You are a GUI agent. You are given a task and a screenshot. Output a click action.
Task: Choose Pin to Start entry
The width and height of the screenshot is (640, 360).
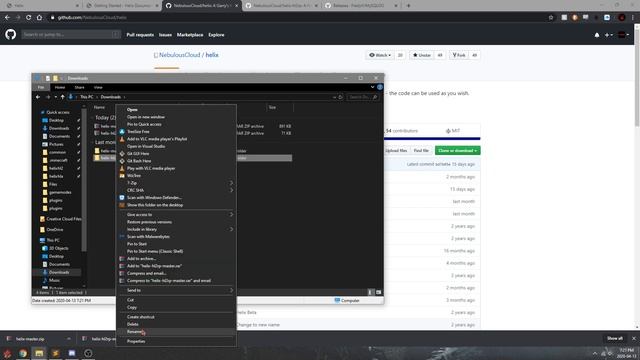[137, 244]
